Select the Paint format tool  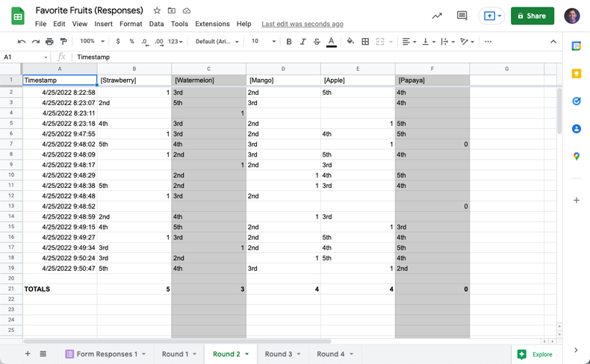(63, 42)
